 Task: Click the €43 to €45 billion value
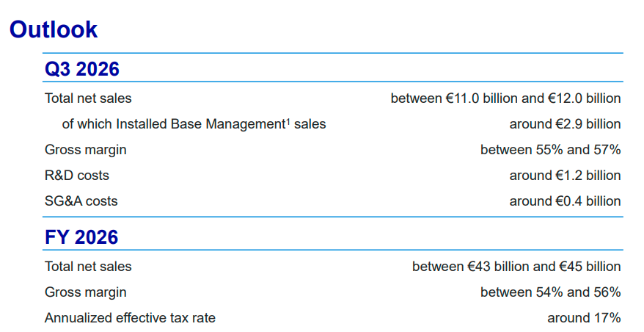point(516,267)
